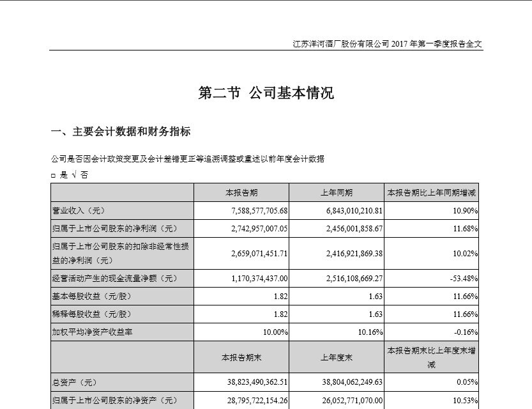Screen dimensions: 532x409
Task: Select value 2,416,921,869.38
Action: click(x=354, y=254)
